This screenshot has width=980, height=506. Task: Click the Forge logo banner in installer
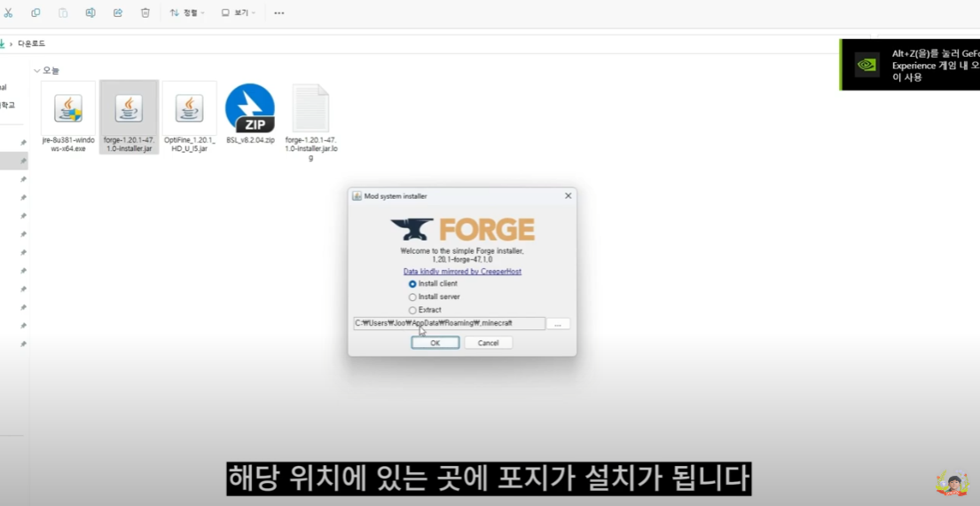462,230
